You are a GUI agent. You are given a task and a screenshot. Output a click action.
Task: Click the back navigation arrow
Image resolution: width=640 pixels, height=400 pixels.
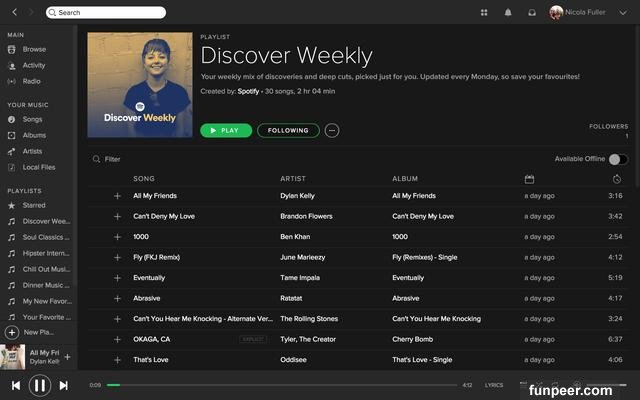11,12
